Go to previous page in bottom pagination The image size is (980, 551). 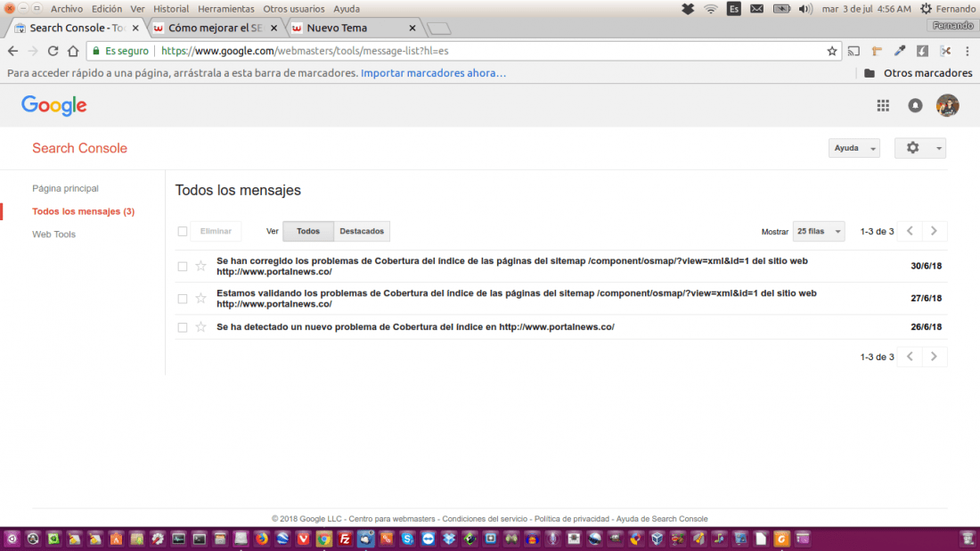[910, 357]
